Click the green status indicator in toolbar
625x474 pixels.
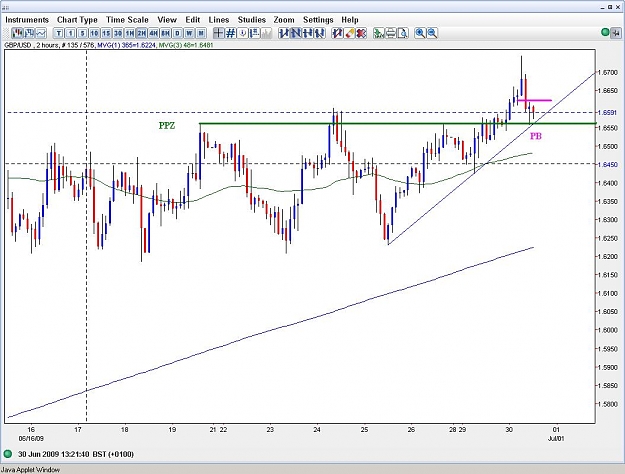[605, 32]
